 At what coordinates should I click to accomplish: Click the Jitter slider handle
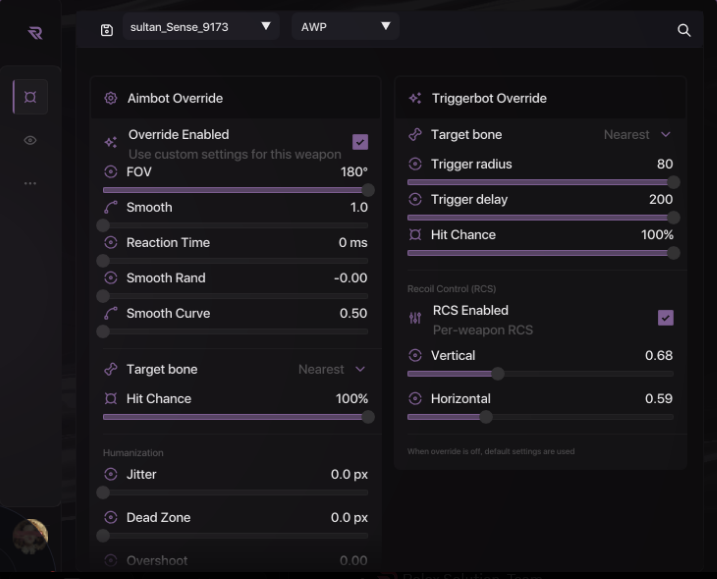103,493
